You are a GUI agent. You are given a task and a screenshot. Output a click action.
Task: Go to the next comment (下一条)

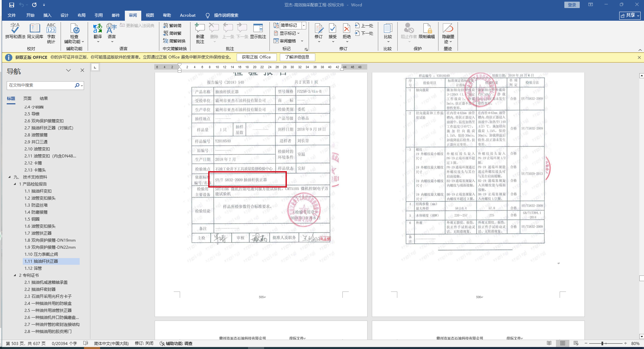(x=242, y=31)
